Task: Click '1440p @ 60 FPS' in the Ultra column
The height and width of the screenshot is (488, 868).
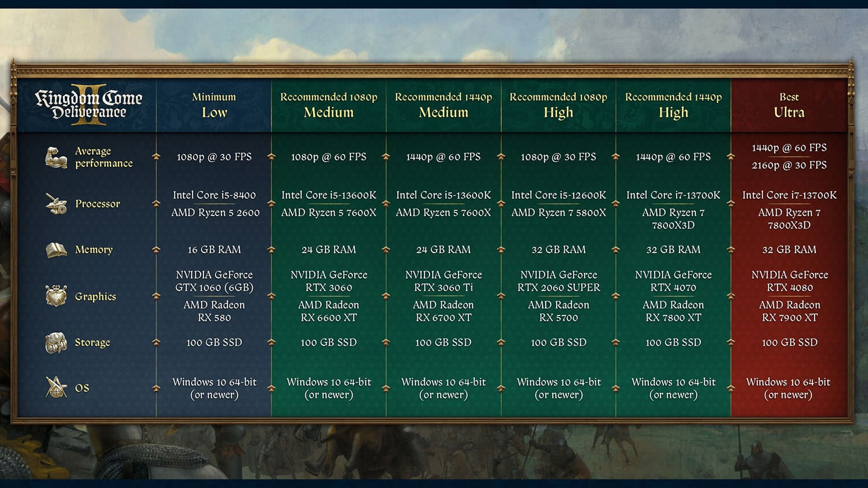Action: tap(789, 148)
